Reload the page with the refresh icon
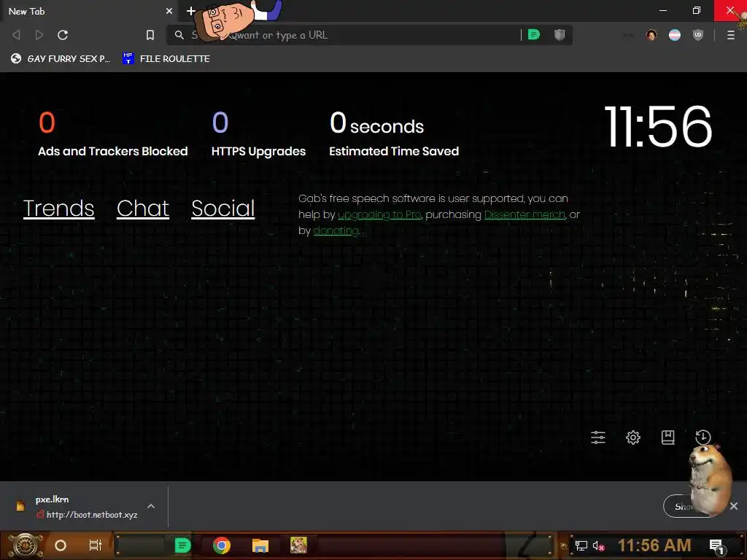This screenshot has height=560, width=747. [63, 35]
